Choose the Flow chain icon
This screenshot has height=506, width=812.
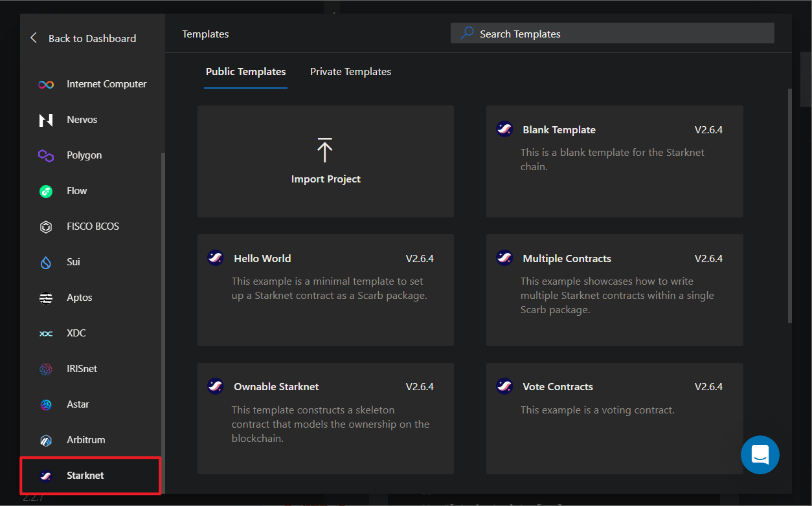46,191
